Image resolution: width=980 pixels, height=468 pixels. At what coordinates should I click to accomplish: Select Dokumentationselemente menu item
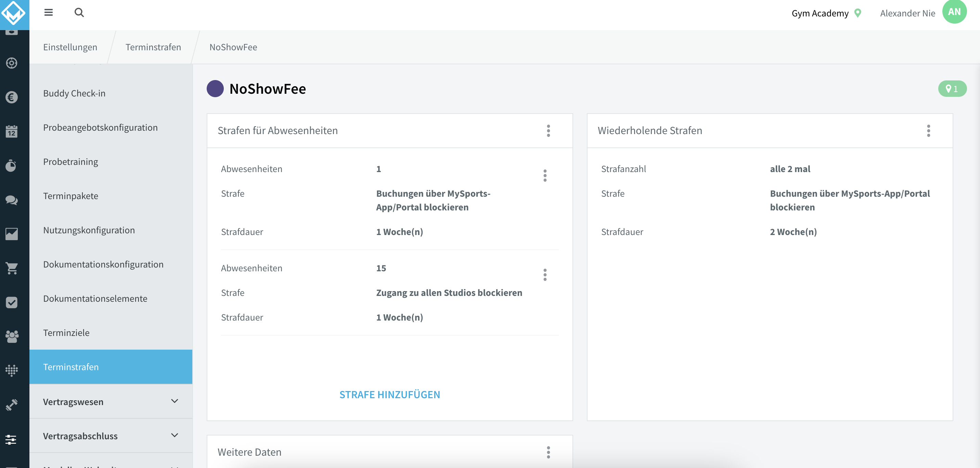point(111,299)
